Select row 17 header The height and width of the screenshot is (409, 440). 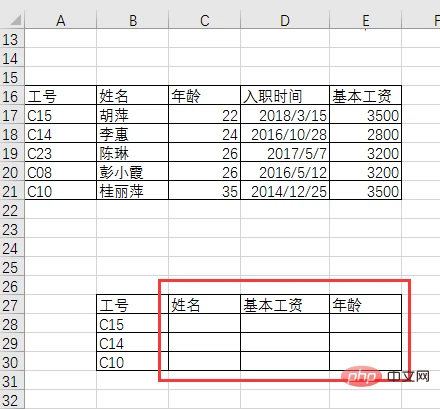[12, 115]
